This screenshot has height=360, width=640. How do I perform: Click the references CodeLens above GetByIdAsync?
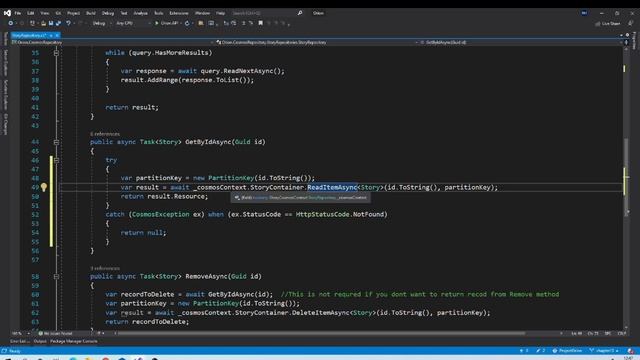[x=105, y=134]
